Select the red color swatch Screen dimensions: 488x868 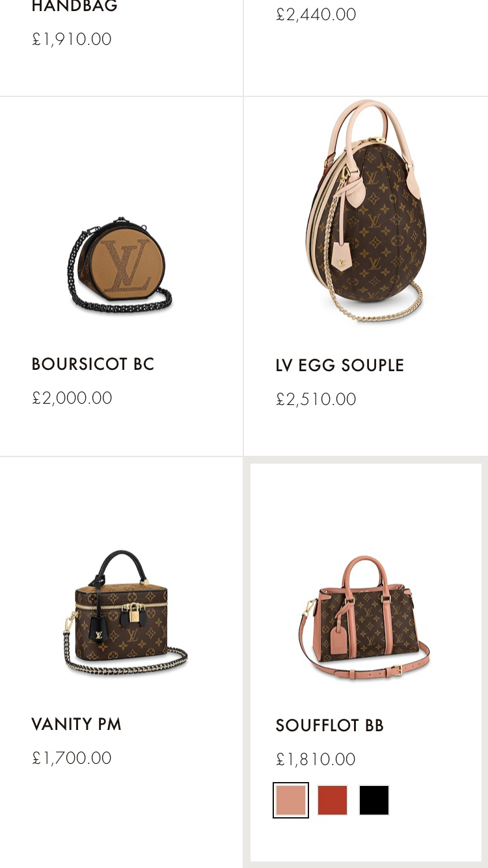[x=332, y=800]
